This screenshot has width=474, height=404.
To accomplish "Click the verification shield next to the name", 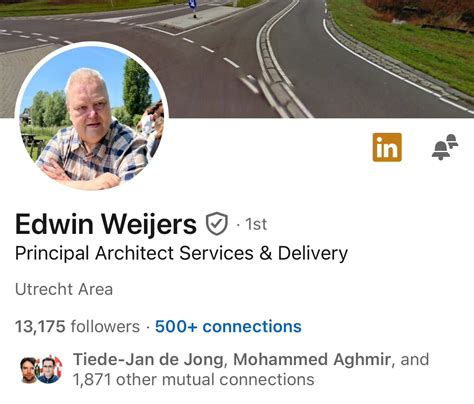I will 217,224.
